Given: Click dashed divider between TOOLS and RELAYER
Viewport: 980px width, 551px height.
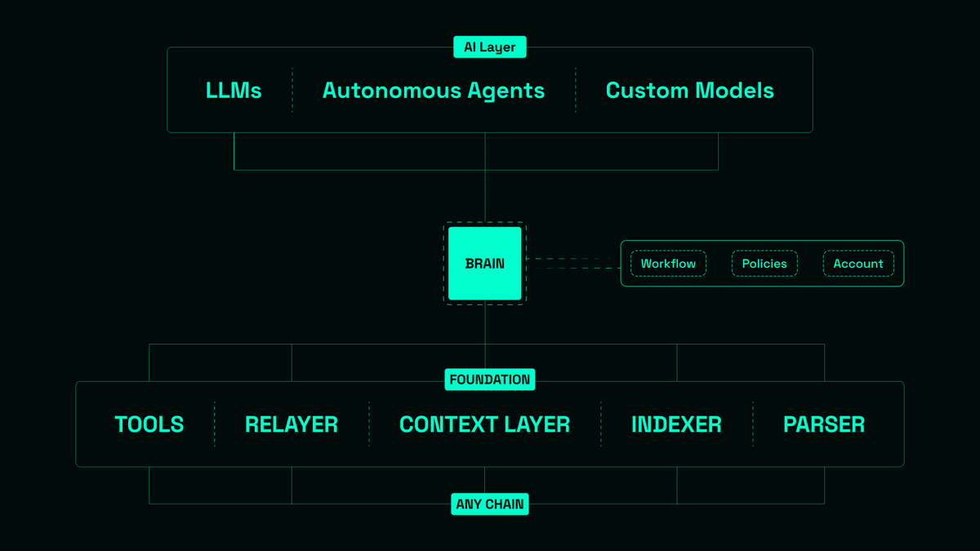Looking at the screenshot, I should 215,424.
